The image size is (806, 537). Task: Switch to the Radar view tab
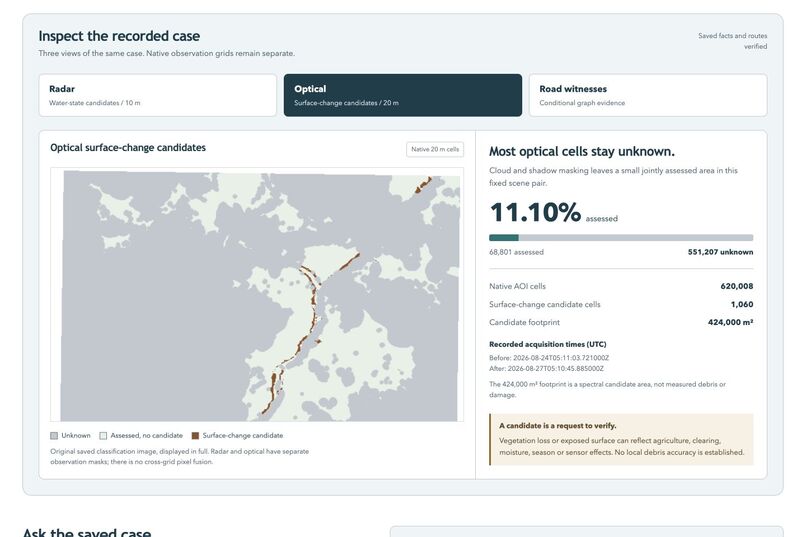[157, 95]
